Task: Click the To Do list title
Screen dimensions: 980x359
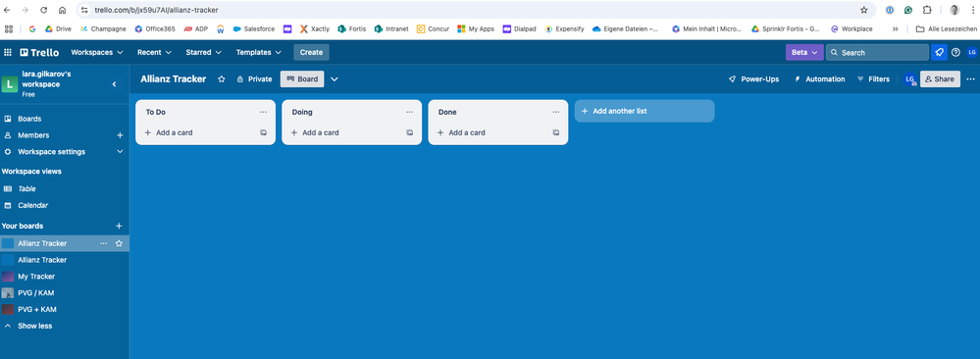Action: tap(156, 113)
